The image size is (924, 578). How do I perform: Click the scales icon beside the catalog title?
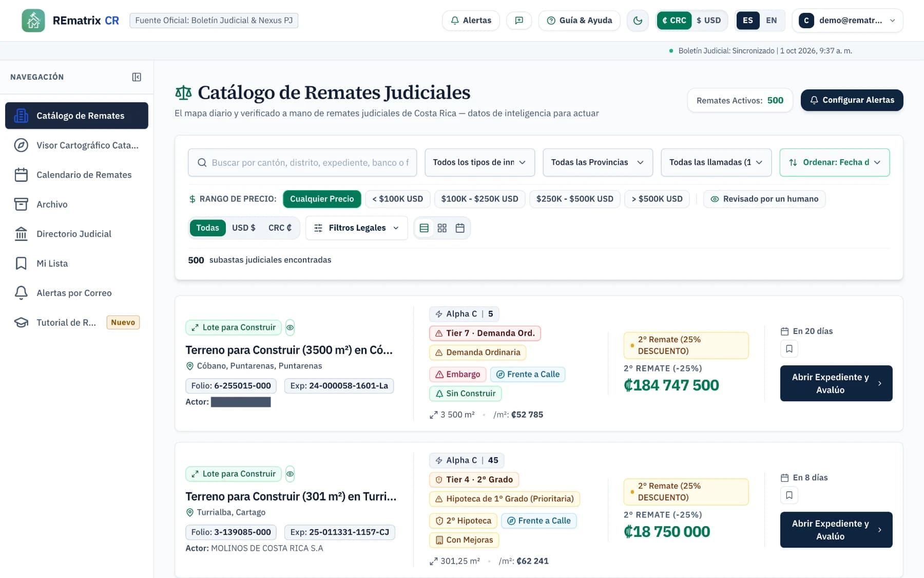pos(183,93)
